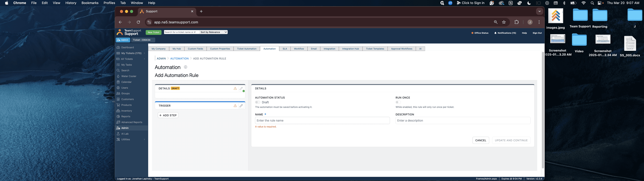Open the Sort by Relevance dropdown

pyautogui.click(x=213, y=32)
